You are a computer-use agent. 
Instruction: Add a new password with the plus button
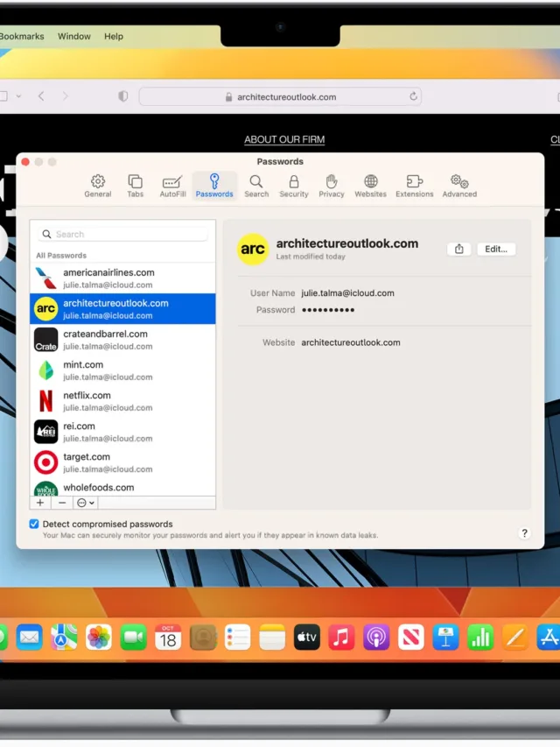pos(40,503)
